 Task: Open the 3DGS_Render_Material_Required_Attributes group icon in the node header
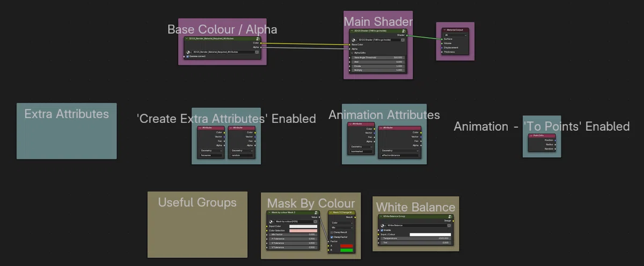click(258, 39)
